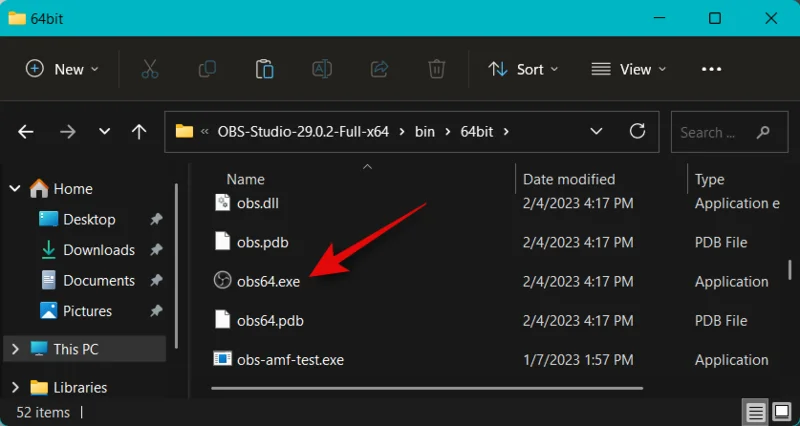Collapse the Home tree node

pos(15,189)
